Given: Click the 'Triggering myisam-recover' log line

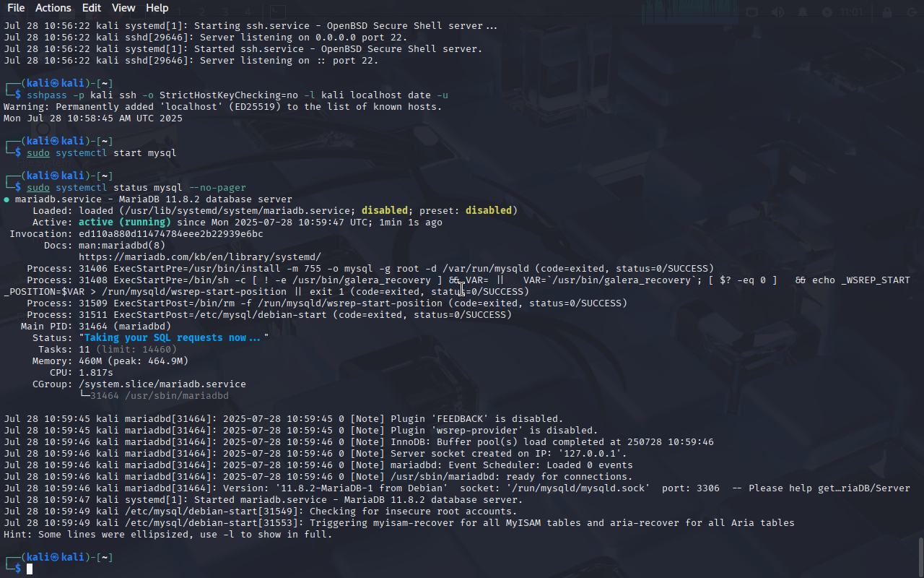Looking at the screenshot, I should tap(399, 523).
